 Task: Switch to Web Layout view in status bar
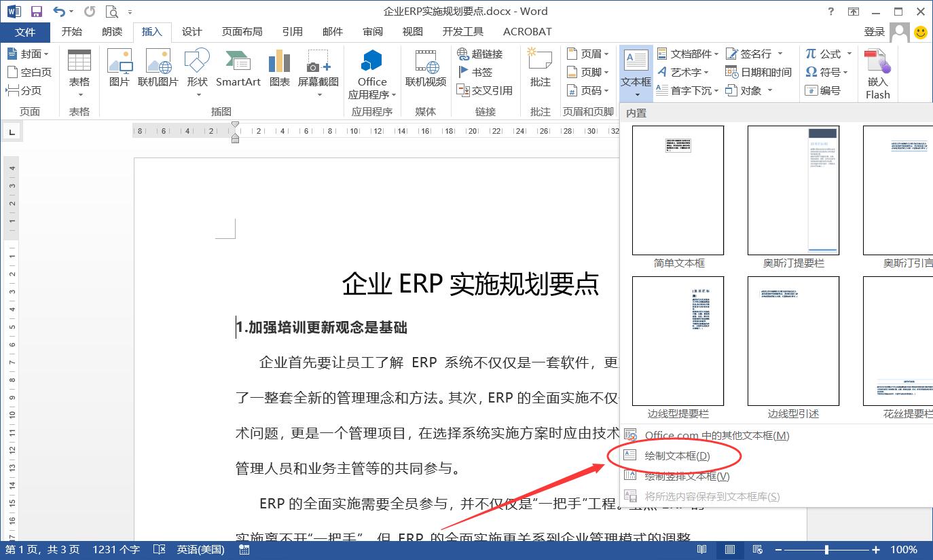(758, 550)
